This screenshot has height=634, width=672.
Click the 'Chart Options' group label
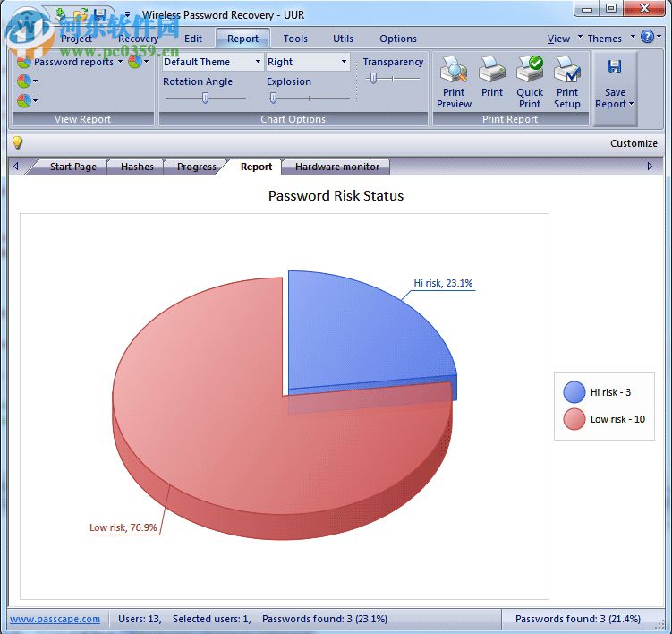click(293, 119)
